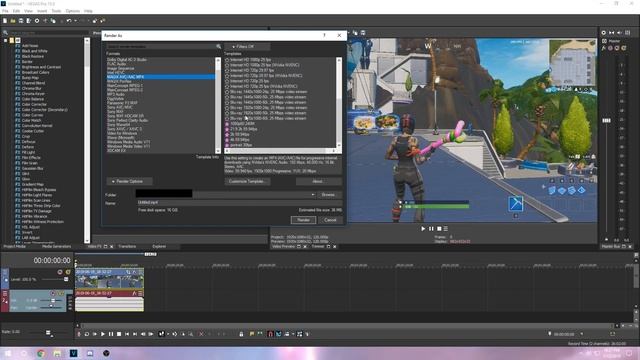Click the Customize Template button

pyautogui.click(x=247, y=181)
